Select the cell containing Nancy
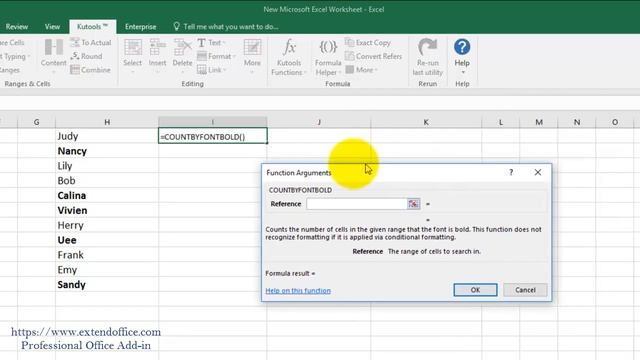640x360 pixels. point(107,151)
